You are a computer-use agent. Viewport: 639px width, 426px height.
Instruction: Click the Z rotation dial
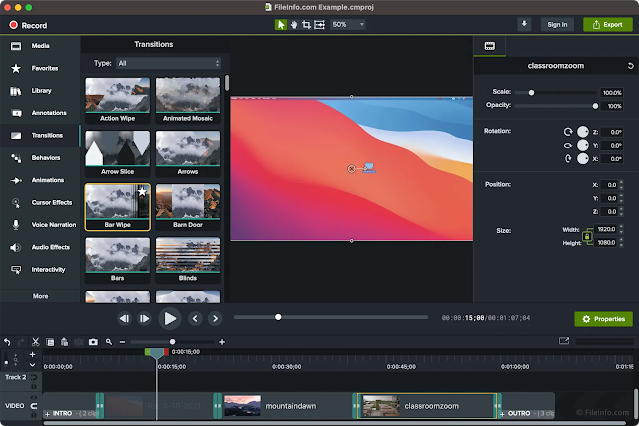pyautogui.click(x=583, y=132)
